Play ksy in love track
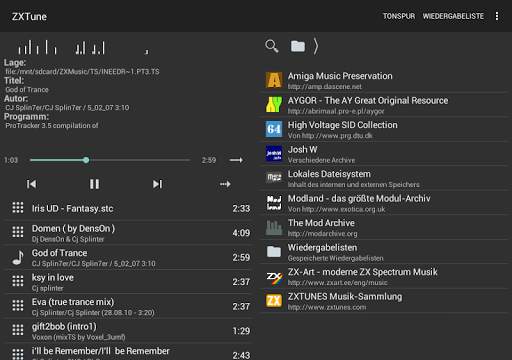512x360 pixels. tap(128, 282)
